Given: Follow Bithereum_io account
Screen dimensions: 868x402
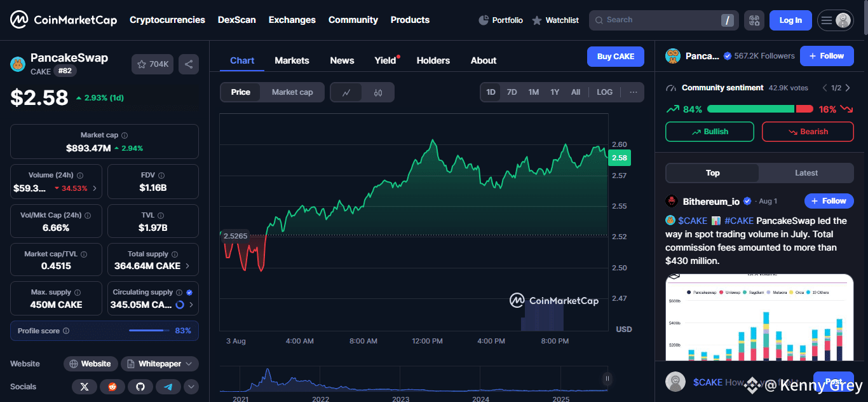Looking at the screenshot, I should [829, 201].
